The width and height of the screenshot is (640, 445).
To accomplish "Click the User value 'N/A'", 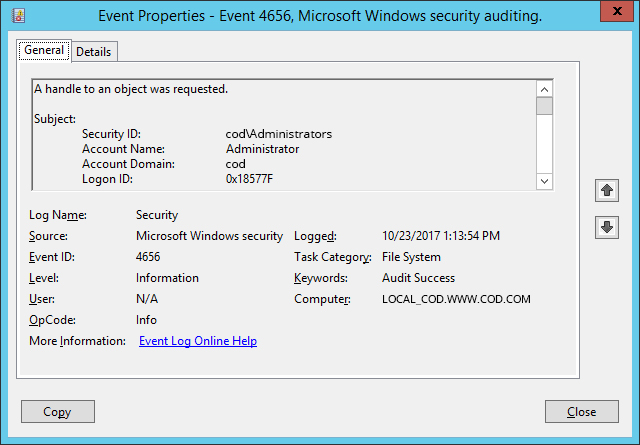I will point(147,299).
